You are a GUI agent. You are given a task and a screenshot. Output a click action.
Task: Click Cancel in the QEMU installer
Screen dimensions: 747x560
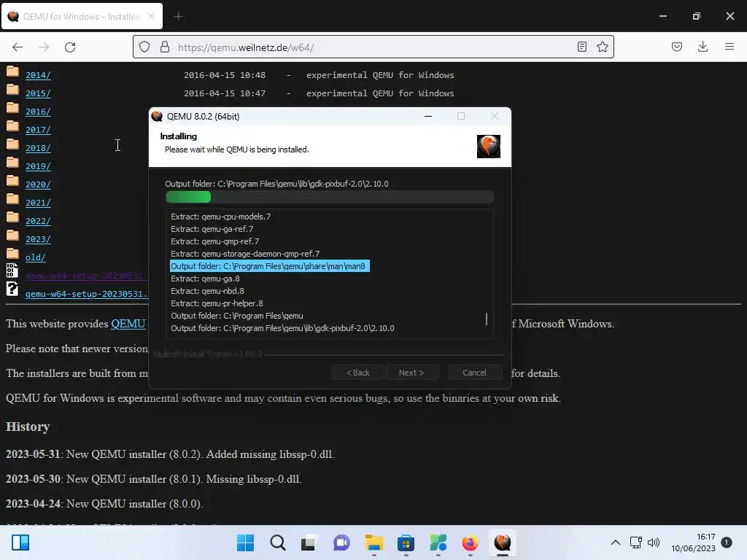(x=474, y=373)
